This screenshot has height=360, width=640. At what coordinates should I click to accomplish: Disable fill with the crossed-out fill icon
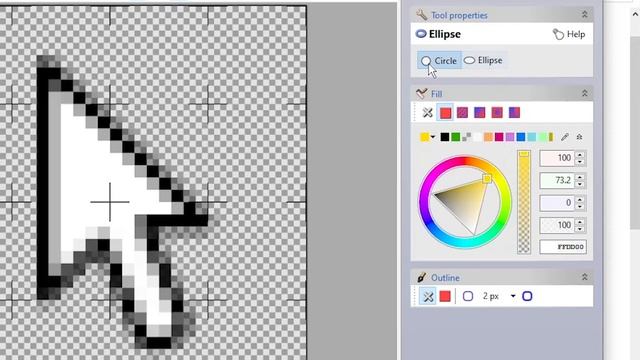pos(427,113)
